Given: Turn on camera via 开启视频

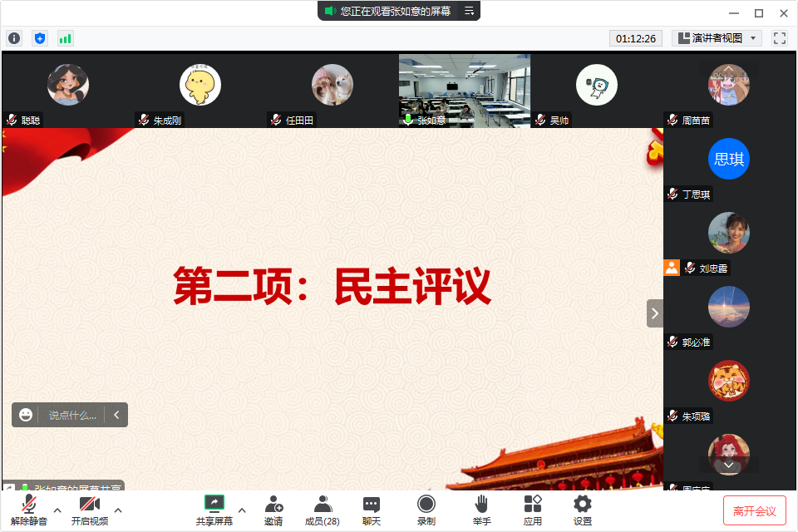Looking at the screenshot, I should 89,510.
